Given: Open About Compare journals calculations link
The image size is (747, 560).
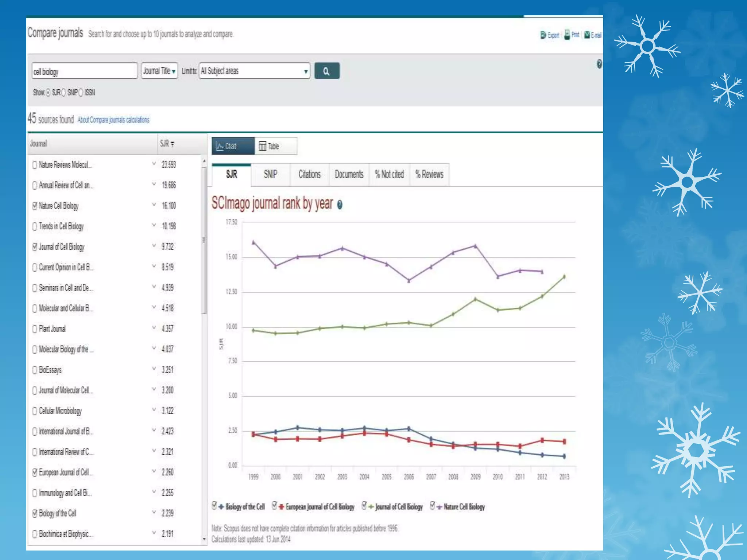Looking at the screenshot, I should [113, 120].
